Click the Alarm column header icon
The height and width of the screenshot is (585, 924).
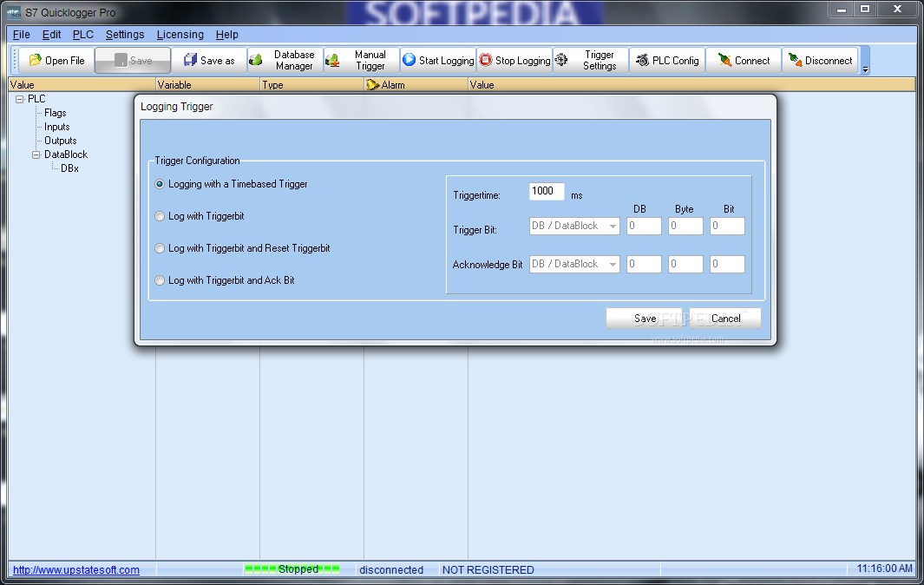click(x=372, y=85)
